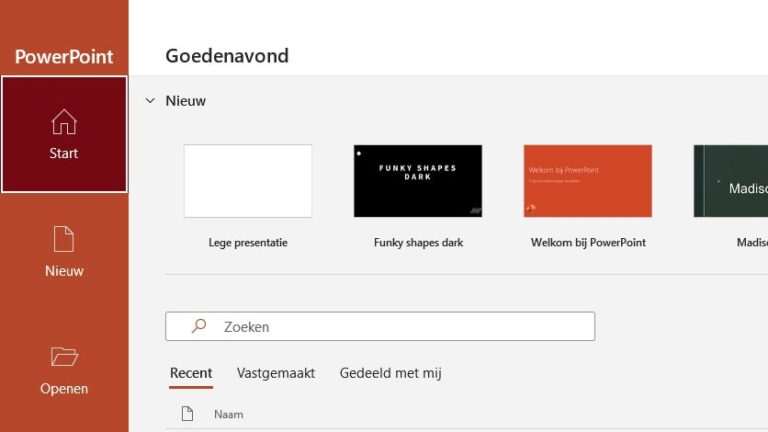Switch to the Recent tab
This screenshot has width=768, height=432.
[x=191, y=373]
